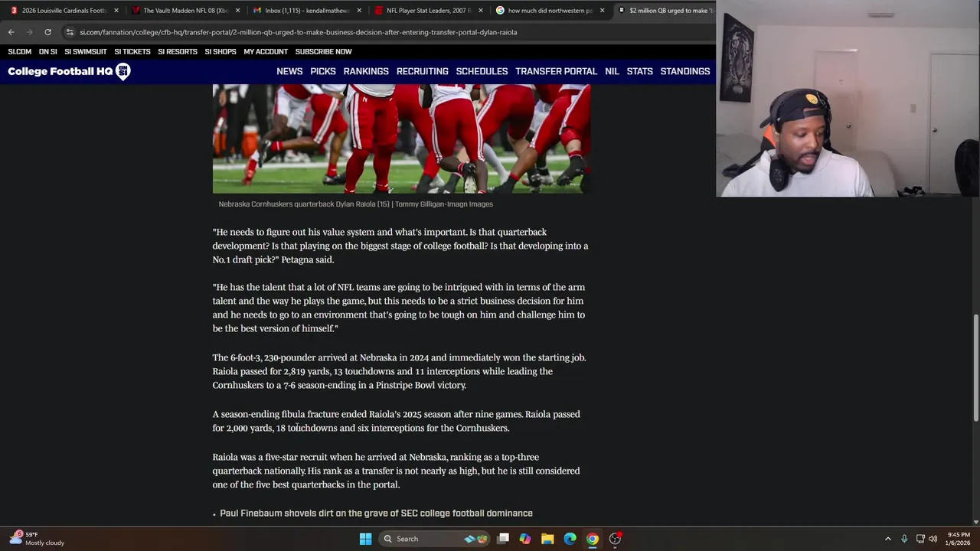Viewport: 980px width, 551px height.
Task: Open SI SWIMSUIT link
Action: 86,51
